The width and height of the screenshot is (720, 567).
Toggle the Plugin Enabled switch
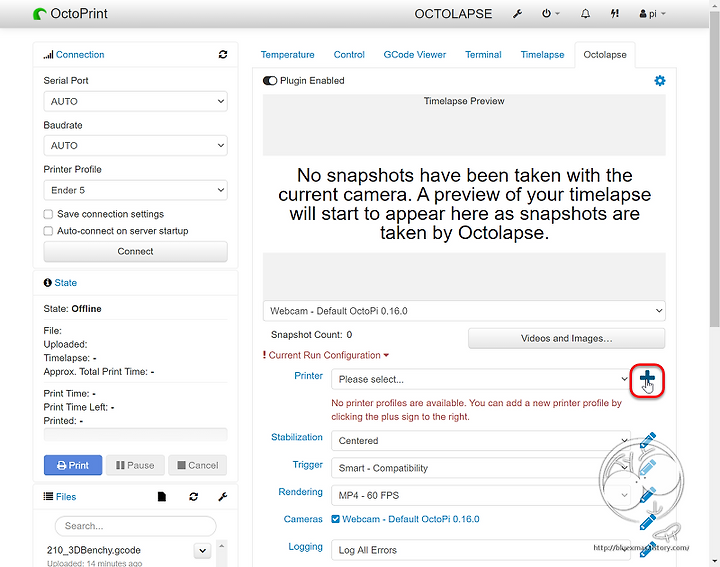coord(270,81)
